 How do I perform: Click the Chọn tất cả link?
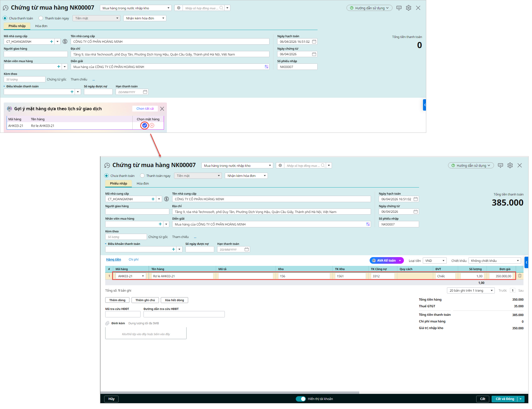(145, 109)
